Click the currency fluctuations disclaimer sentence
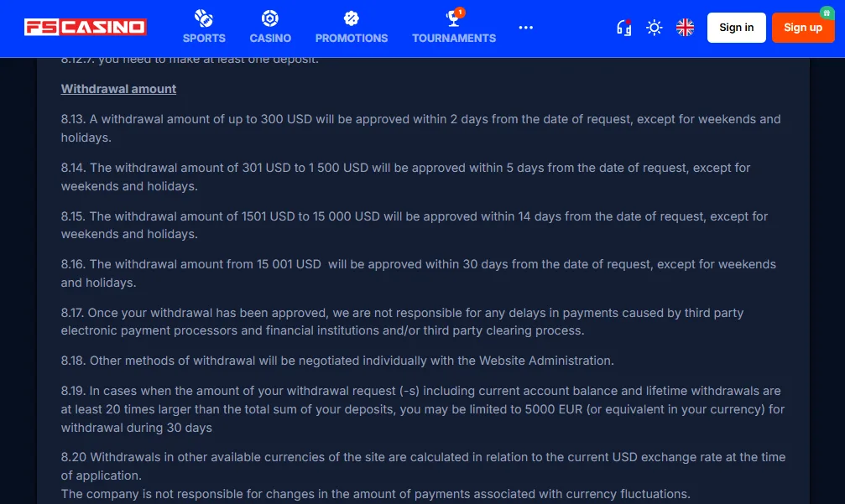This screenshot has width=845, height=504. tap(376, 494)
